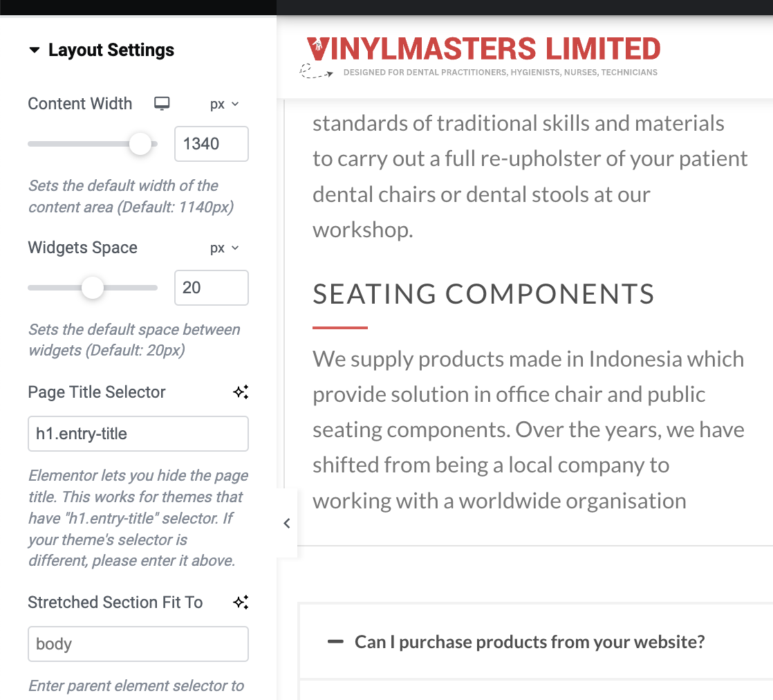
Task: Collapse the Elementor panel with the arrow handle
Action: (287, 524)
